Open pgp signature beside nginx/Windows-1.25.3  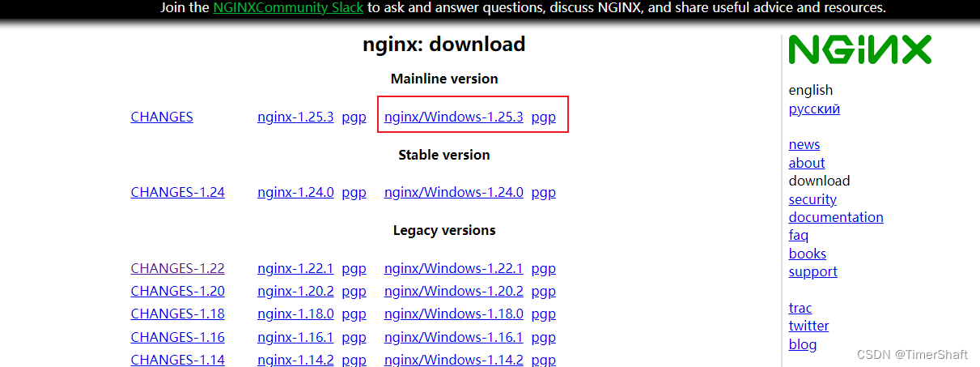544,117
